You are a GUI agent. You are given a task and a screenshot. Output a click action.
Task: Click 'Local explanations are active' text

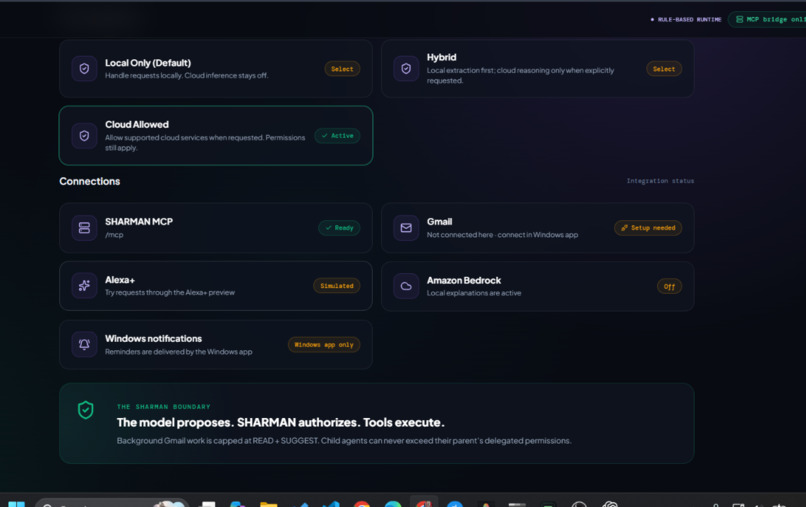[474, 293]
